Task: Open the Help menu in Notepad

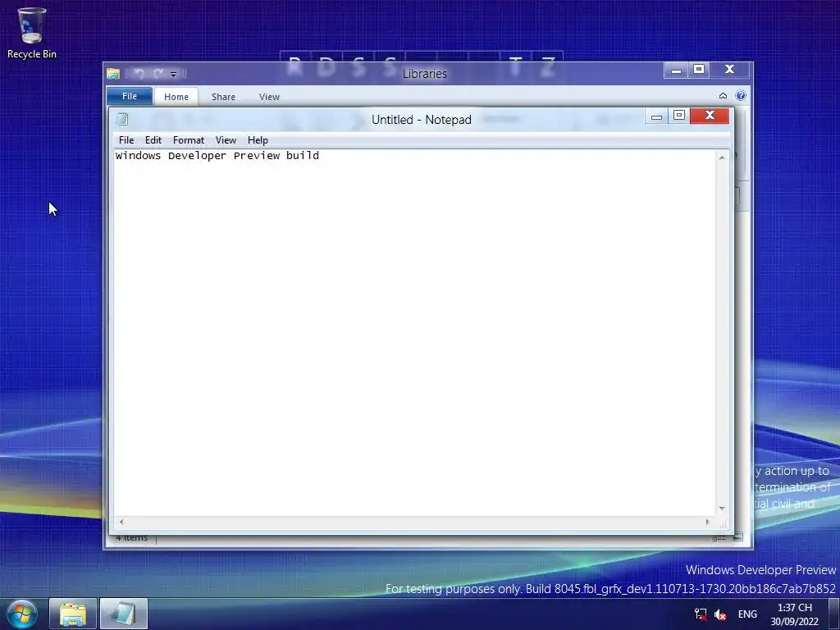Action: click(x=258, y=139)
